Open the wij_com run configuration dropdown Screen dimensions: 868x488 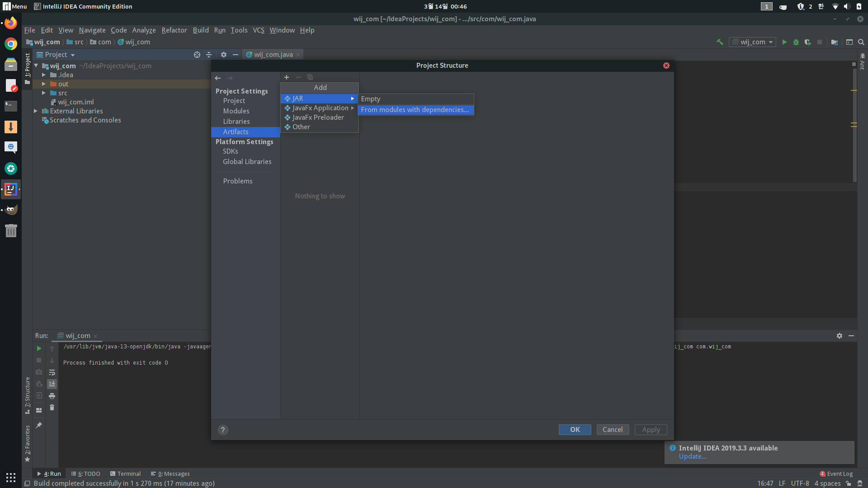pos(752,42)
